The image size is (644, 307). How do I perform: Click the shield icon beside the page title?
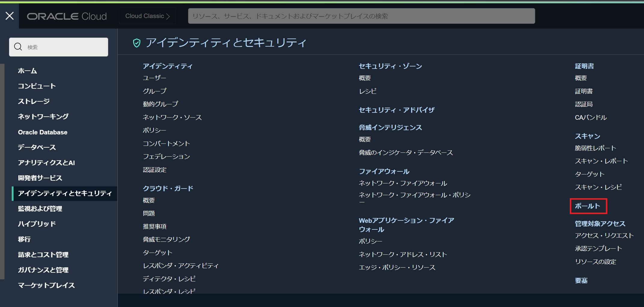pyautogui.click(x=137, y=43)
